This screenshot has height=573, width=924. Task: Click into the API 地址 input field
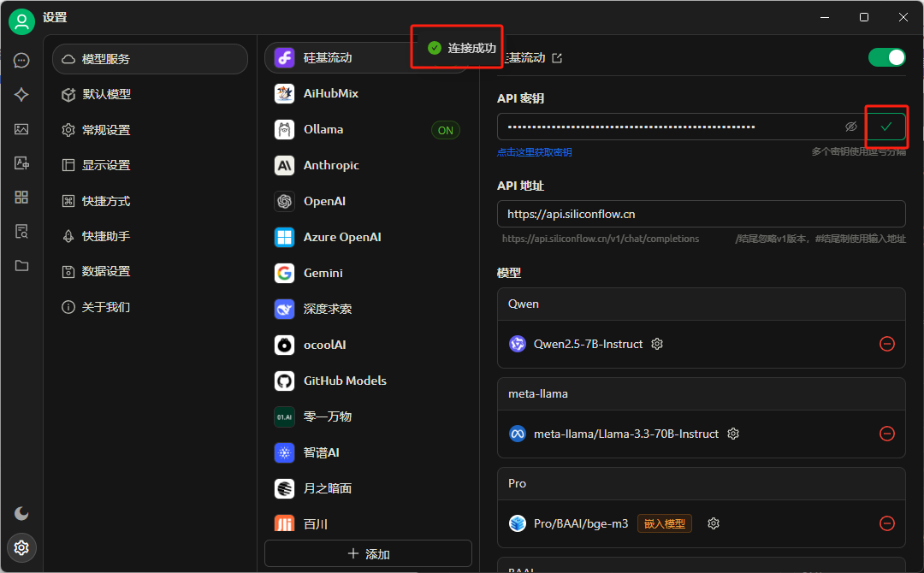[x=701, y=214]
